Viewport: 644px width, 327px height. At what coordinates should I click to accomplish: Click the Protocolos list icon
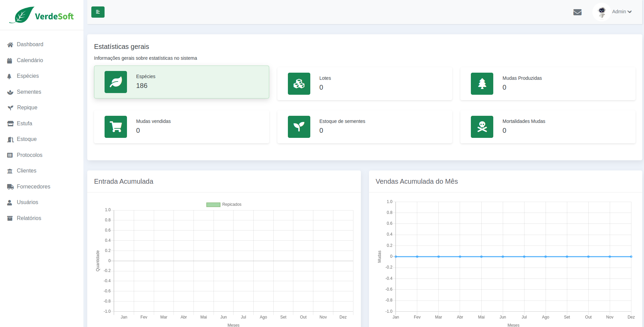tap(10, 155)
